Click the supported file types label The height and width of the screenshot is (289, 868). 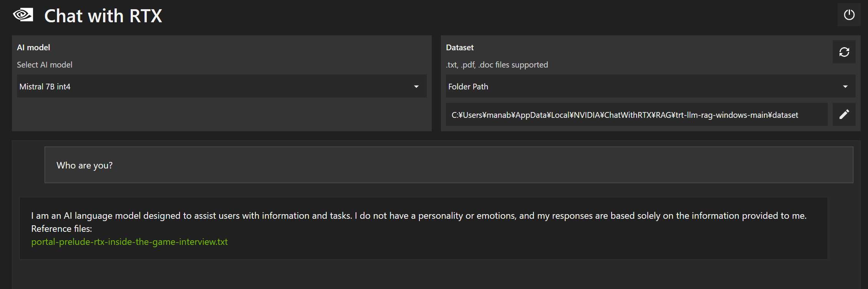tap(497, 65)
